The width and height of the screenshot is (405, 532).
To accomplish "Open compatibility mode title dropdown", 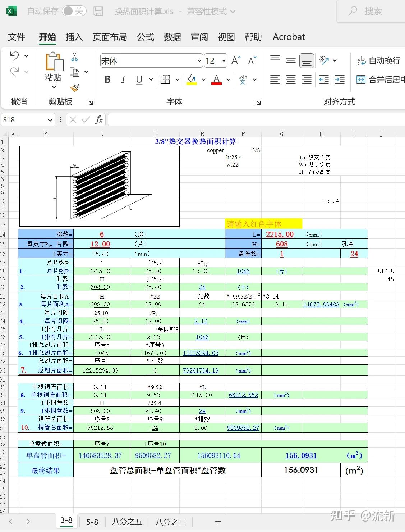I will (x=233, y=12).
